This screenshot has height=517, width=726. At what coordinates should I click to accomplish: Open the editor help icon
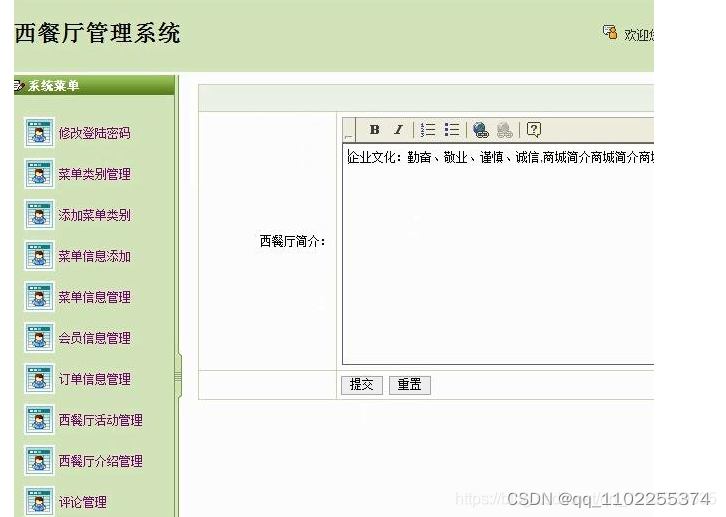tap(534, 130)
